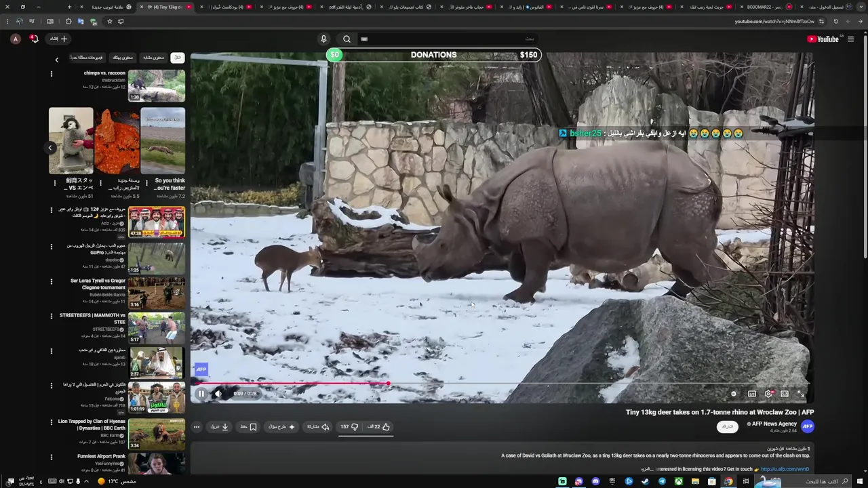Switch to the BO3OMAR22 browser tab
Viewport: 868px width, 488px height.
766,7
